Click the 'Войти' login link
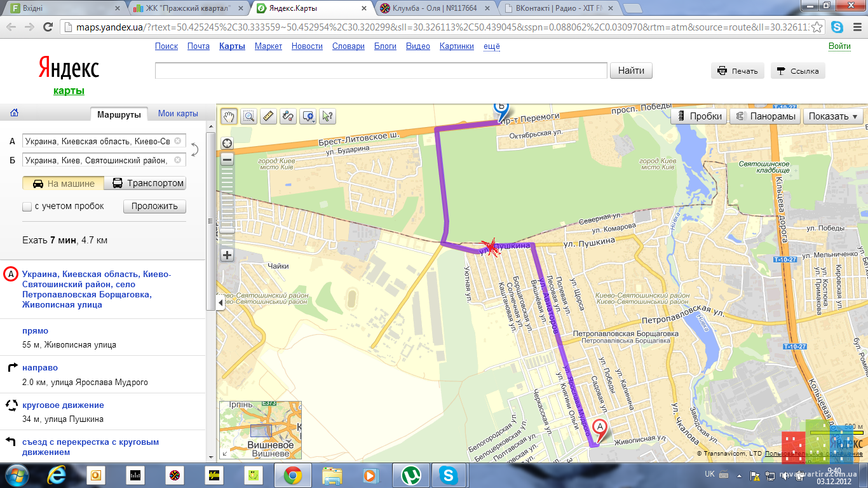 (839, 46)
